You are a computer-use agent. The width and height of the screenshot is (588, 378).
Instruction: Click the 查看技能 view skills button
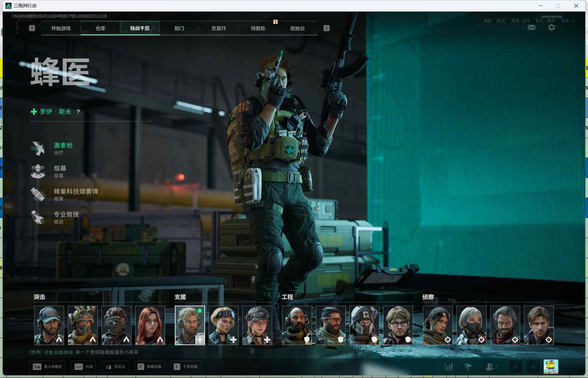(150, 367)
